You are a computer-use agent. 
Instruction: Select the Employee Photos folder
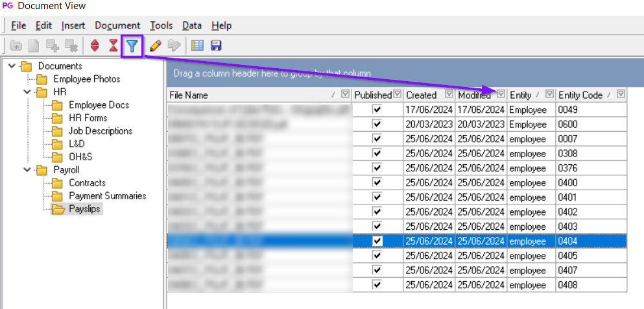pyautogui.click(x=88, y=79)
